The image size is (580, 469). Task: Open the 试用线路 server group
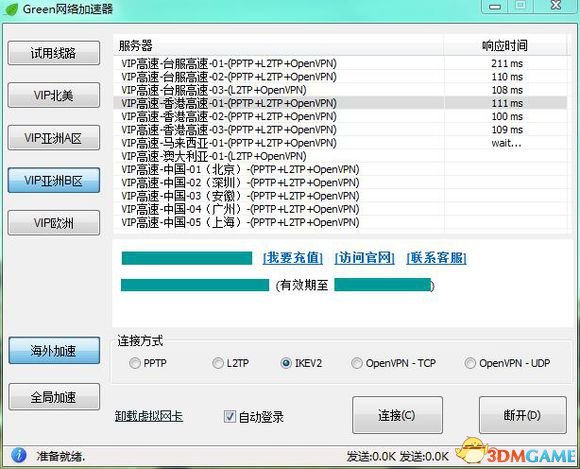tap(54, 53)
